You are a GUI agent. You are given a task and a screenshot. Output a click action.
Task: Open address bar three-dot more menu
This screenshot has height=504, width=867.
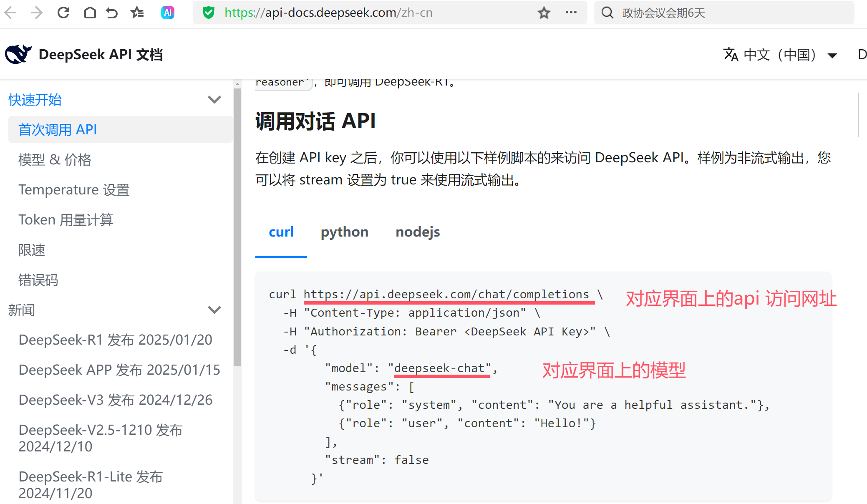click(x=571, y=13)
